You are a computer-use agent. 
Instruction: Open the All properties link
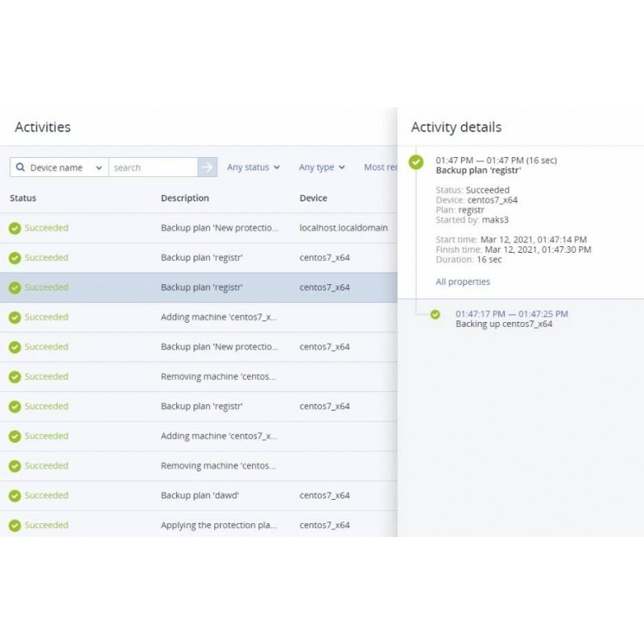(463, 282)
